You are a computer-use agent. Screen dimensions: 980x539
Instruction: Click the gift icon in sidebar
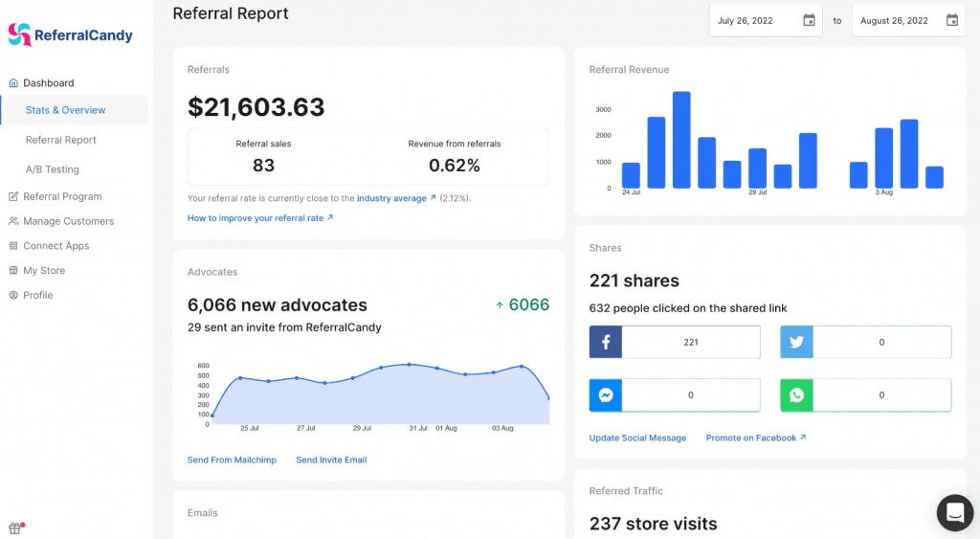(15, 528)
